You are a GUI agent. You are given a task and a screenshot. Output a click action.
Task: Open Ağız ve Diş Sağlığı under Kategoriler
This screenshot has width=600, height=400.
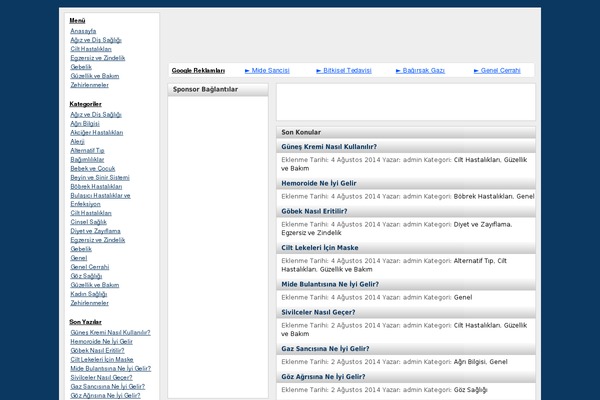coord(96,114)
